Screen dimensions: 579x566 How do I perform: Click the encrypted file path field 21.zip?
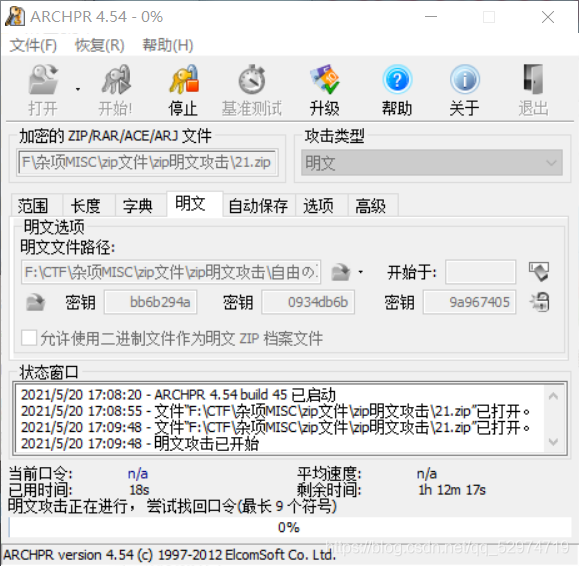(147, 162)
